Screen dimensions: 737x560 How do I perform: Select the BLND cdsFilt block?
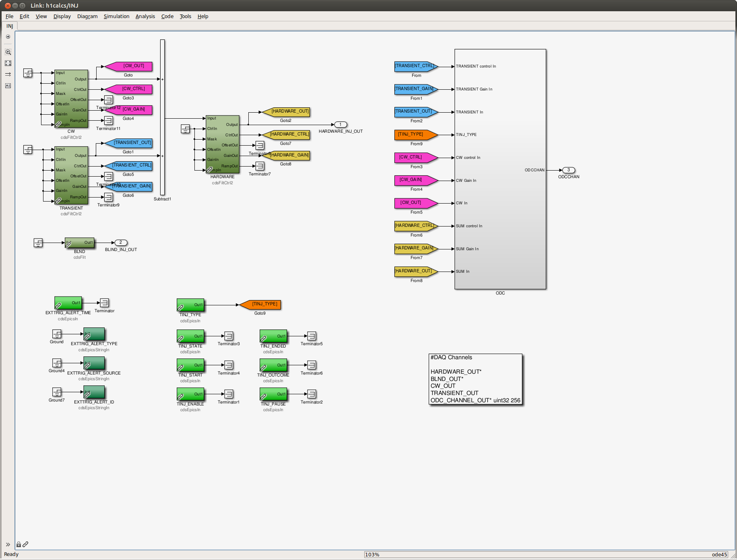click(x=80, y=243)
